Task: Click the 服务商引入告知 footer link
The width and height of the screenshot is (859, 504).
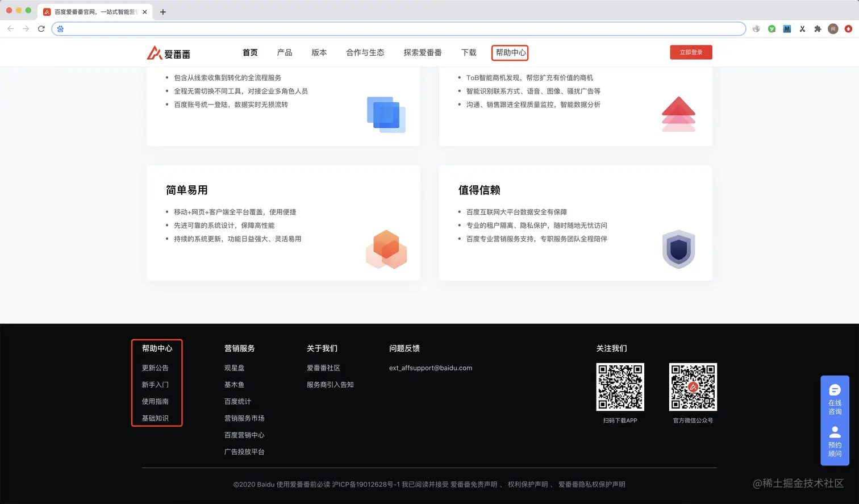Action: tap(330, 385)
